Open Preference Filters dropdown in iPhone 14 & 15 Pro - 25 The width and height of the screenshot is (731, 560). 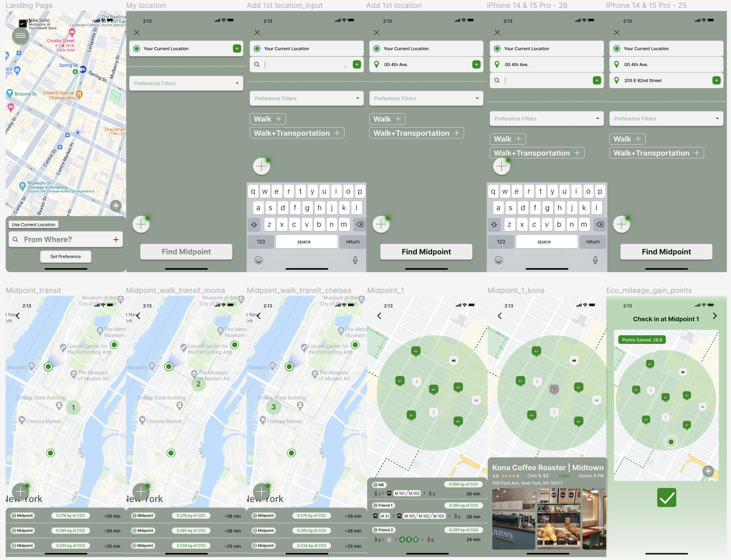[x=666, y=119]
